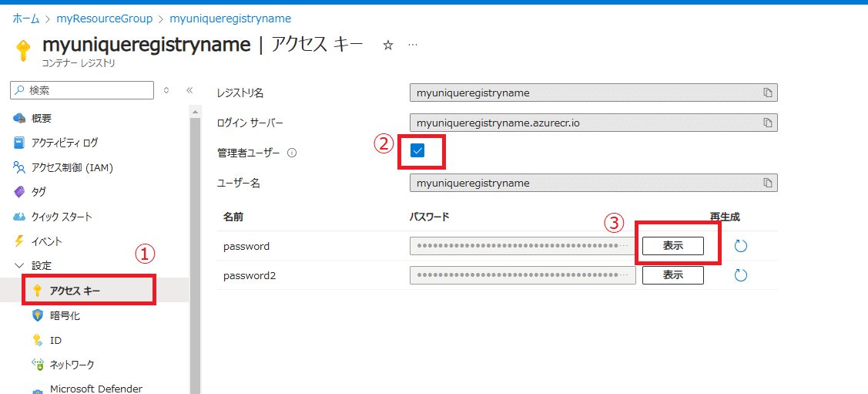Show the password value with 表示
This screenshot has height=394, width=868.
[x=672, y=245]
